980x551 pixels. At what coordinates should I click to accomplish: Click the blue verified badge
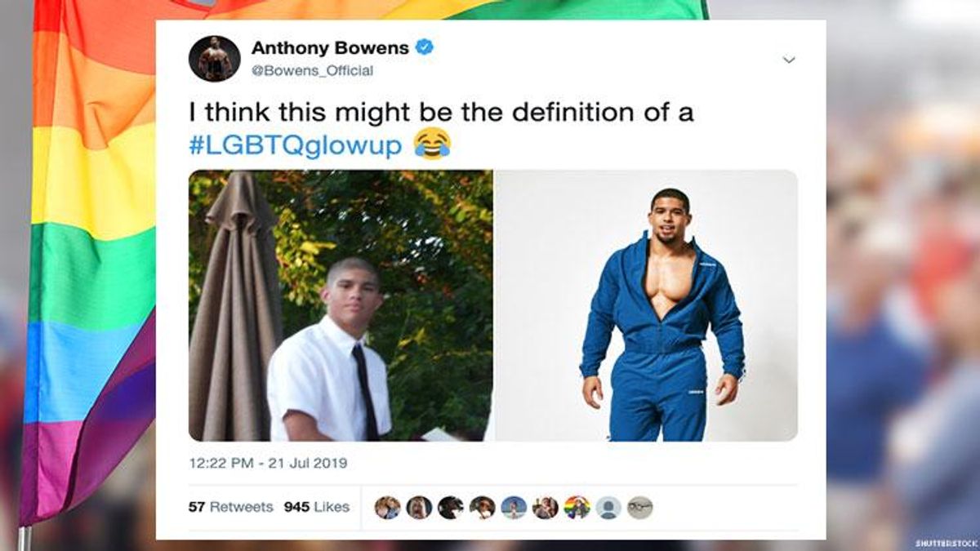[x=425, y=47]
